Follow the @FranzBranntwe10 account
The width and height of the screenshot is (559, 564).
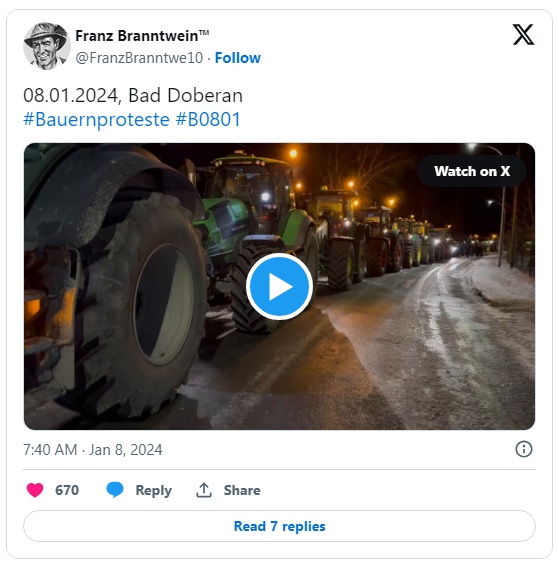point(237,58)
